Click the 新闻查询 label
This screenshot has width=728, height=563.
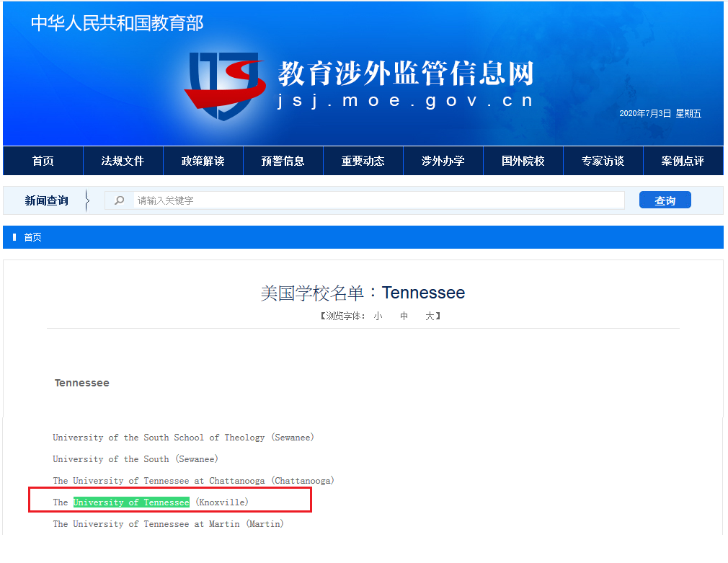pos(46,200)
